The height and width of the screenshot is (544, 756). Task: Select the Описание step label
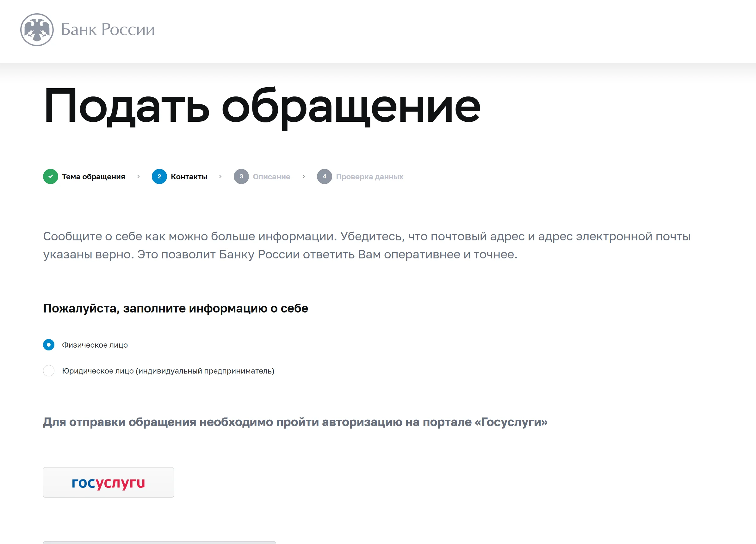[271, 177]
